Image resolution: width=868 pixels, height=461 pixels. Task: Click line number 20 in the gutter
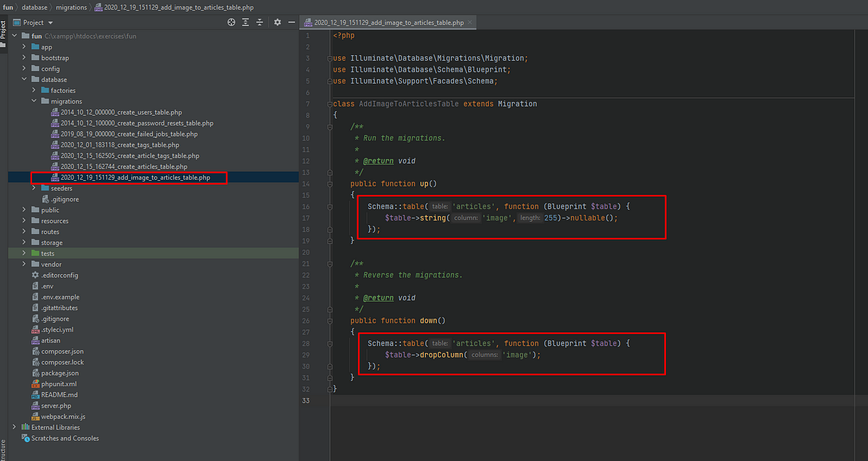pos(307,252)
